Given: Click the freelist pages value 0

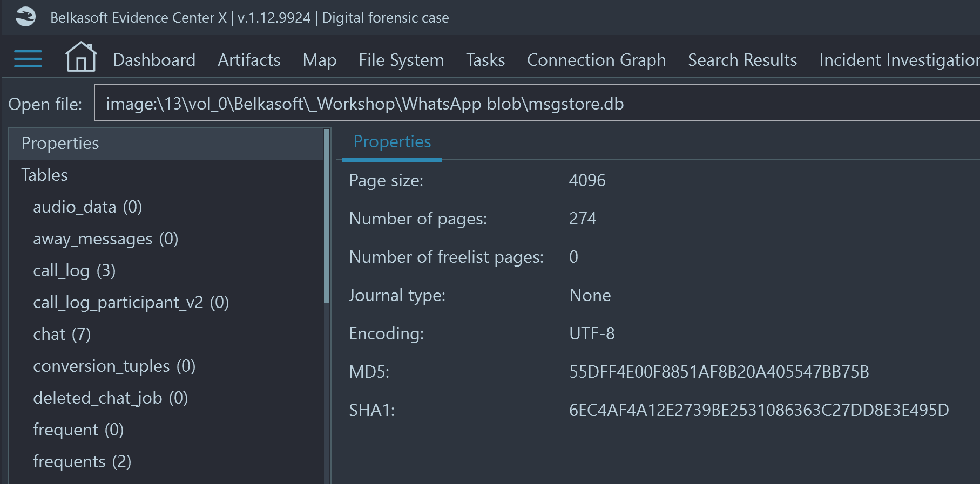Looking at the screenshot, I should pyautogui.click(x=573, y=257).
